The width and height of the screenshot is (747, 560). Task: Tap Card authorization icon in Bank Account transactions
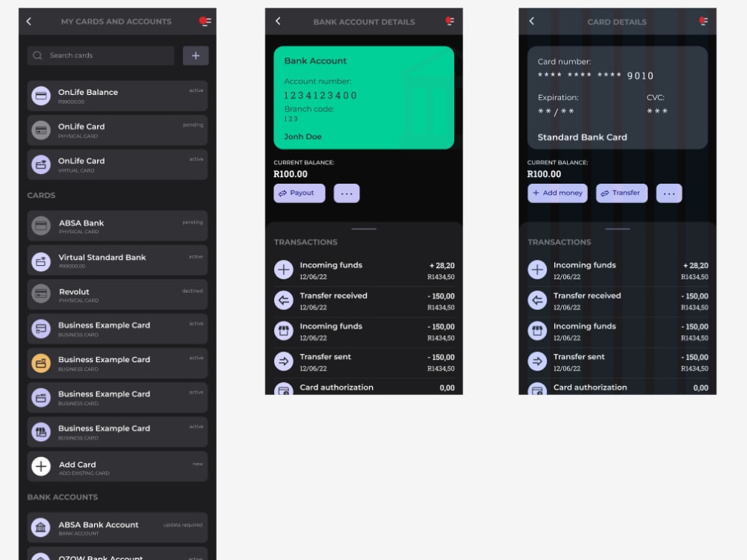[283, 389]
